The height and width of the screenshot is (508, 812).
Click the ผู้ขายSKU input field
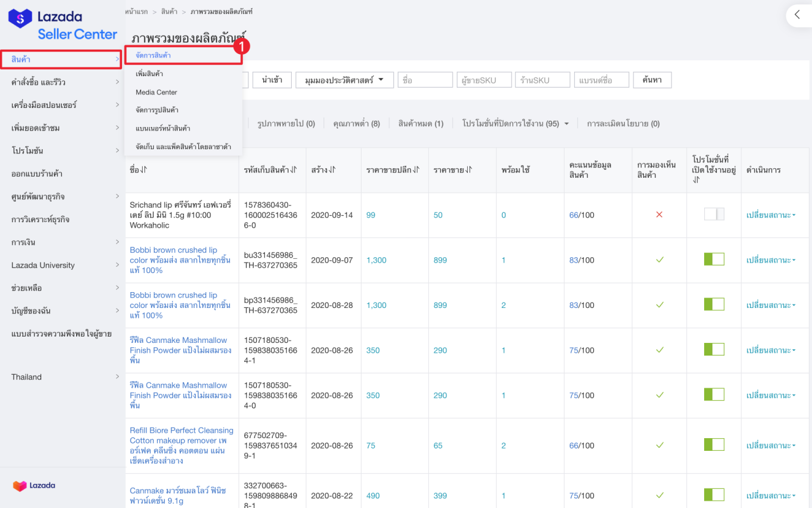click(x=484, y=80)
